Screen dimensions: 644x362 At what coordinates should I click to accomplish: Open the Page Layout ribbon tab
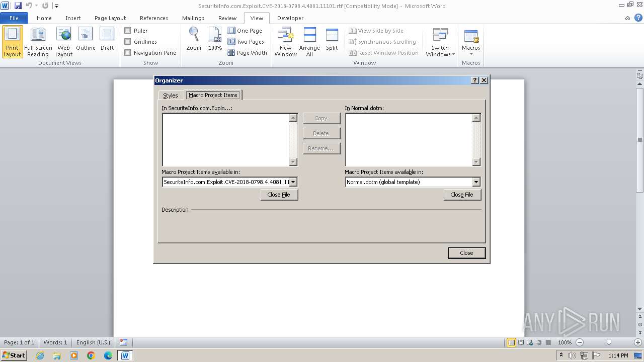click(110, 18)
